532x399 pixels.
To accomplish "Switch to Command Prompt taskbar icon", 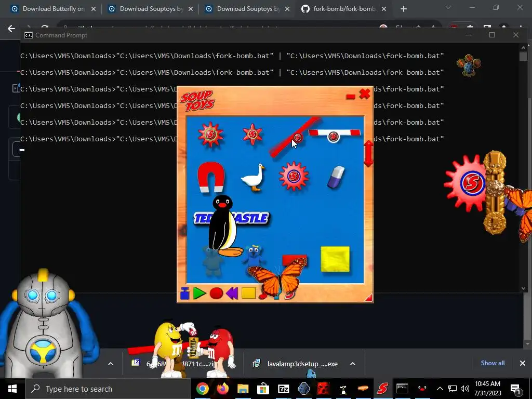I will click(x=402, y=389).
